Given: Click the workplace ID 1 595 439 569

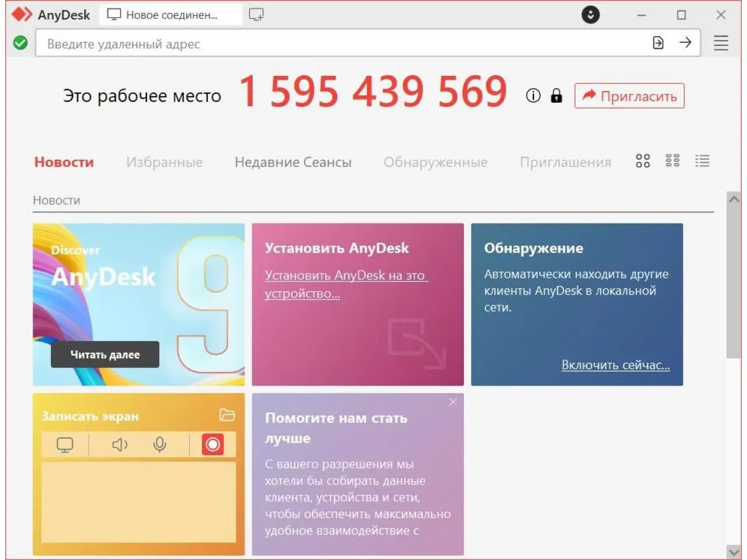Looking at the screenshot, I should pos(373,92).
